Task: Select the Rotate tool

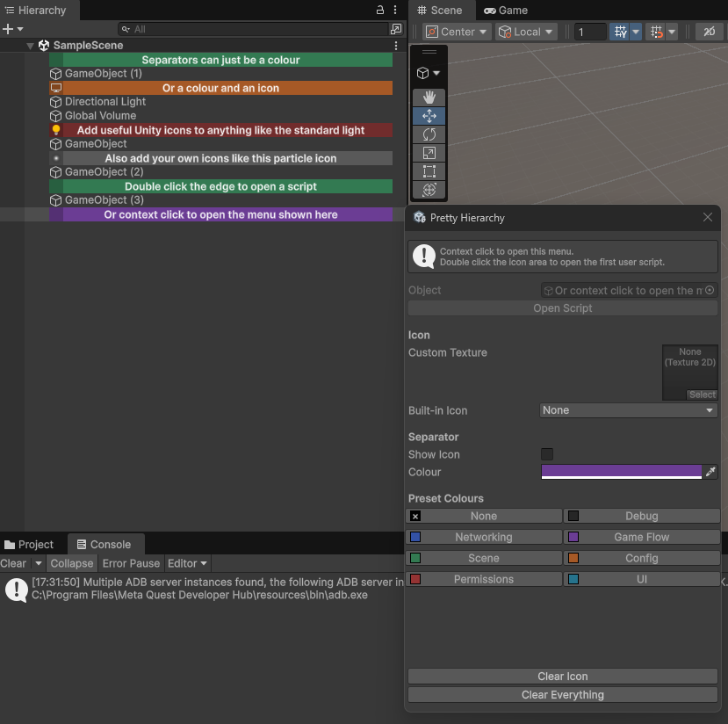Action: [x=429, y=134]
